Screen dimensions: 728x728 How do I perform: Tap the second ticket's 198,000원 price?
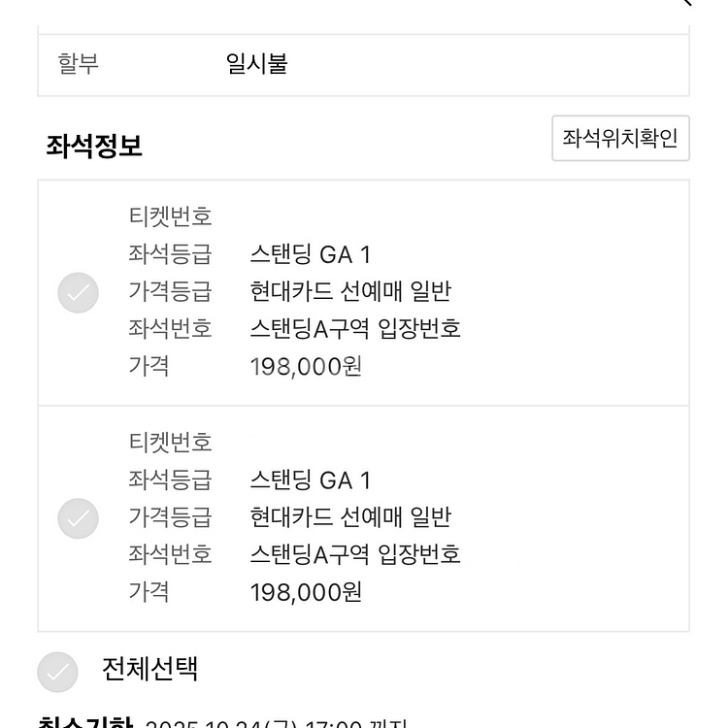(x=306, y=592)
